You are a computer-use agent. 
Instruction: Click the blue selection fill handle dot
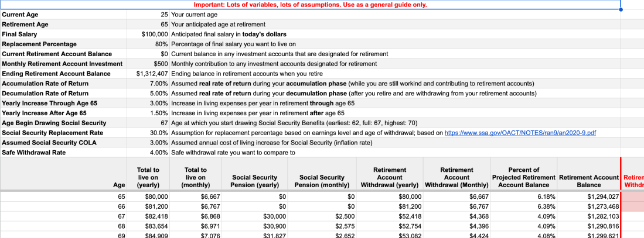pos(621,10)
